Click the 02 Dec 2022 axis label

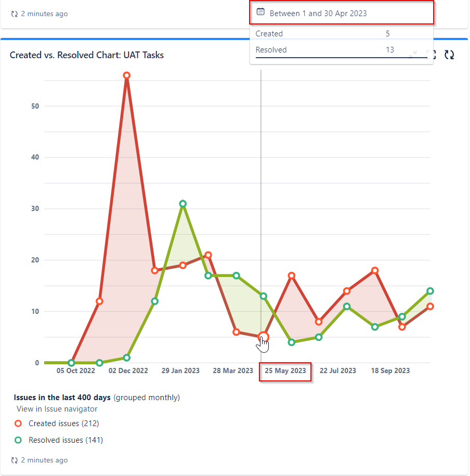pyautogui.click(x=128, y=371)
